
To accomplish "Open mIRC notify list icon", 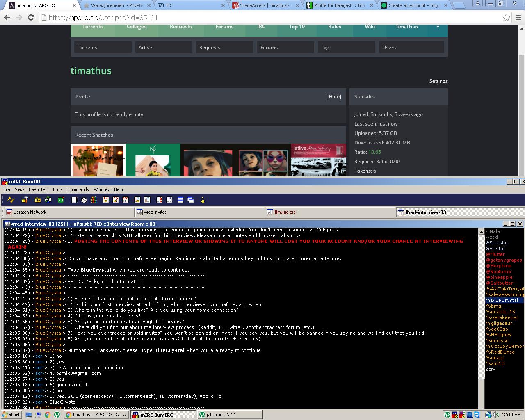I will coord(160,200).
